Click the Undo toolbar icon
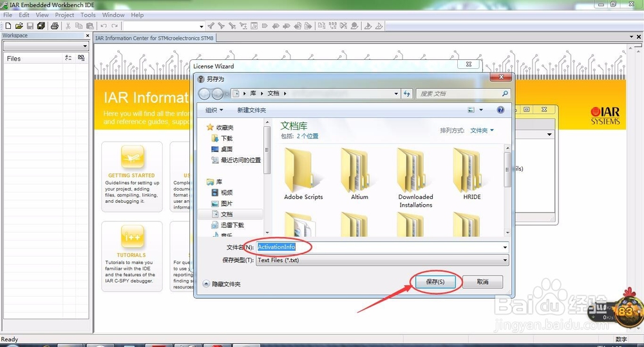 pos(104,26)
